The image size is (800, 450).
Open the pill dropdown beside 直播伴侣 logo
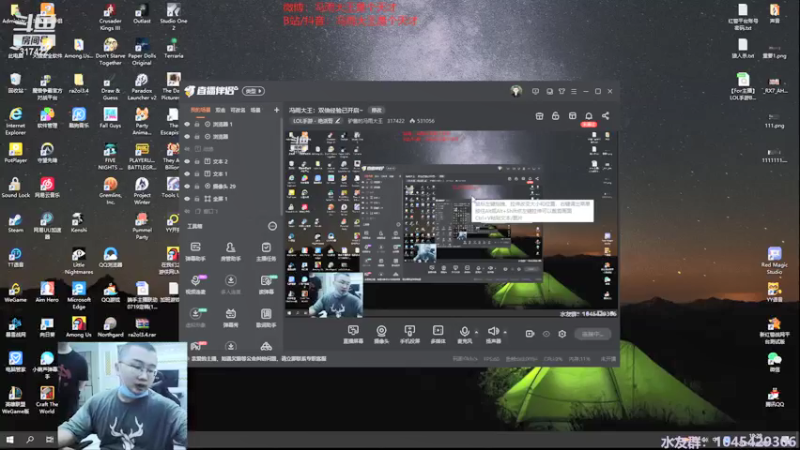point(253,91)
